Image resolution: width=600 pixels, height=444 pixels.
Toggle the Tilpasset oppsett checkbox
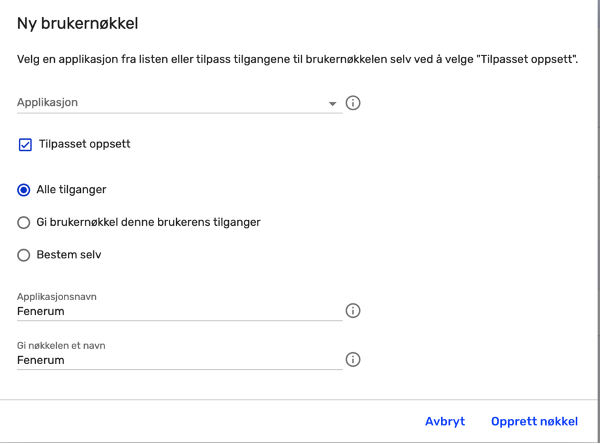(25, 145)
